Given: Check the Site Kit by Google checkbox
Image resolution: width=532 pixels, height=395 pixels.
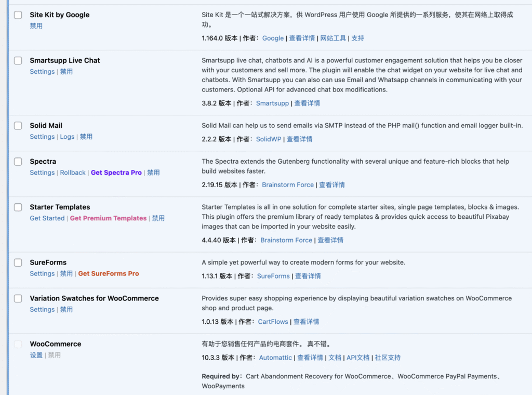Looking at the screenshot, I should 18,15.
